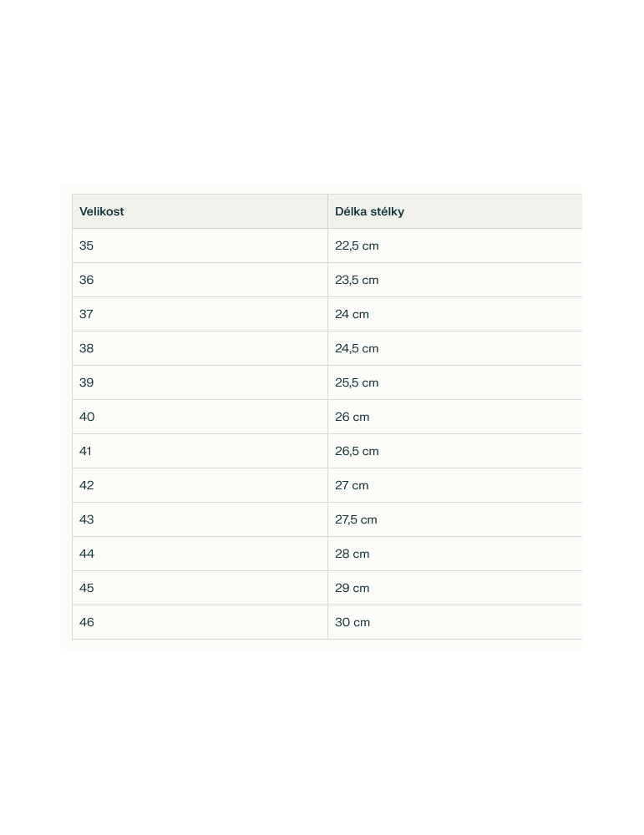Select size 42 in the table
644x835 pixels.
click(87, 485)
